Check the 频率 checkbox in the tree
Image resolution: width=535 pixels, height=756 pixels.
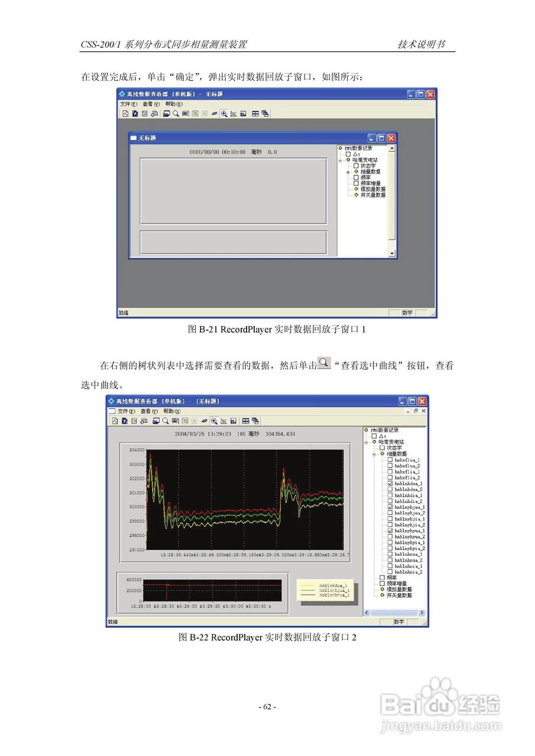coord(381,576)
